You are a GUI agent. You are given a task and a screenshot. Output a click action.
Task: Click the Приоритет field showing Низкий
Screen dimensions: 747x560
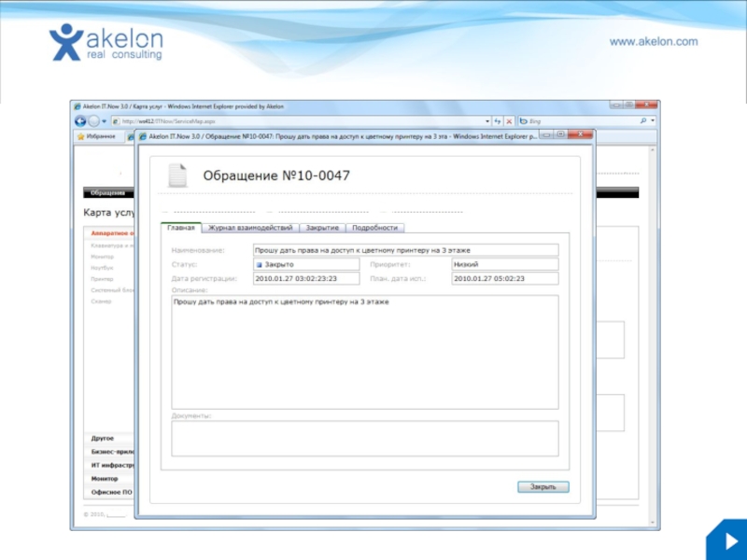(x=505, y=264)
